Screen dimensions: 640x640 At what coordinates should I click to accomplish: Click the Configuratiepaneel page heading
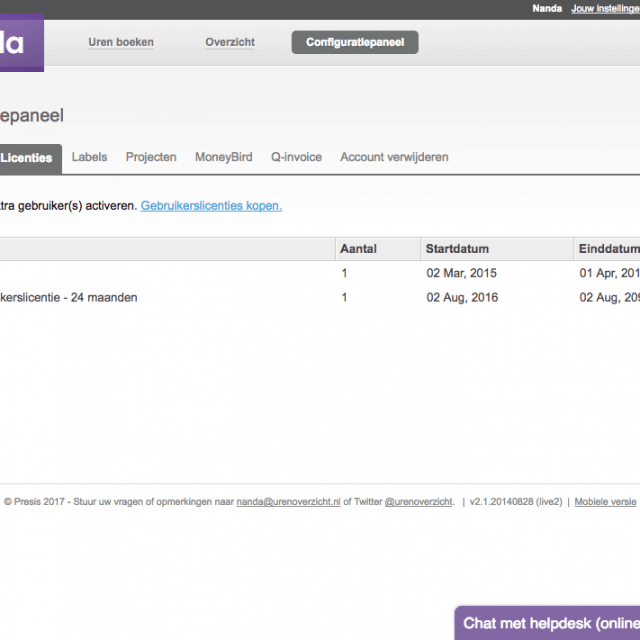point(32,116)
